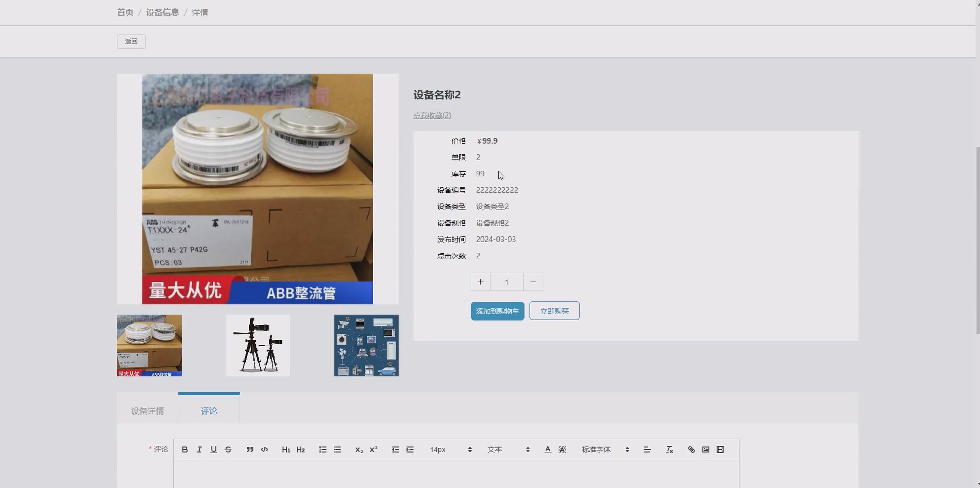Insert a video into the comment

click(720, 450)
